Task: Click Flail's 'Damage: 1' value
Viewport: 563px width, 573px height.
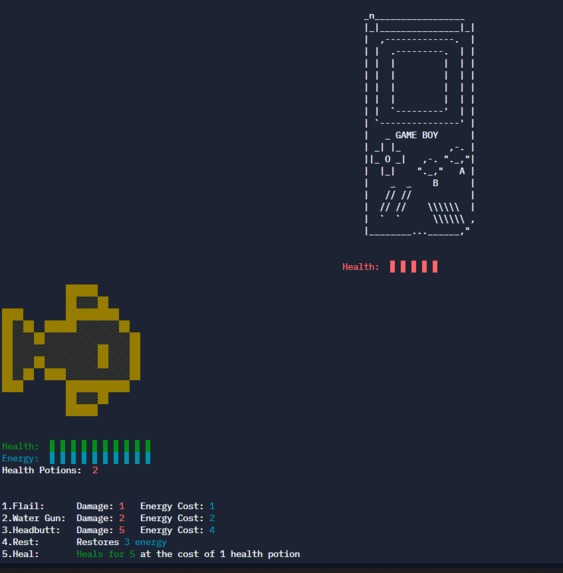Action: [x=100, y=506]
